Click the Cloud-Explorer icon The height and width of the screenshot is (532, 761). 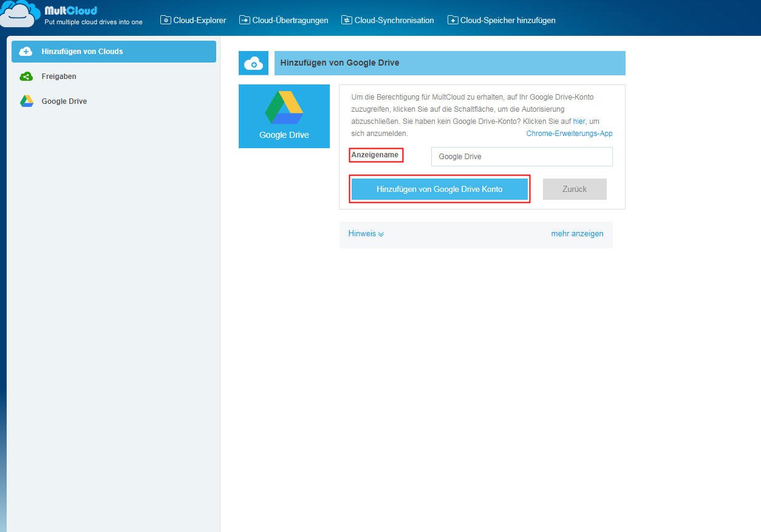166,20
